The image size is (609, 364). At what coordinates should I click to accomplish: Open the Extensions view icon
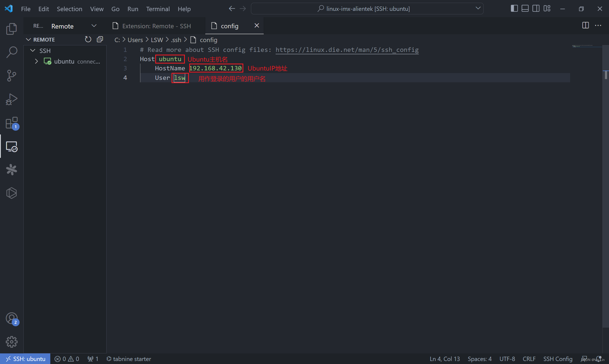click(x=11, y=123)
